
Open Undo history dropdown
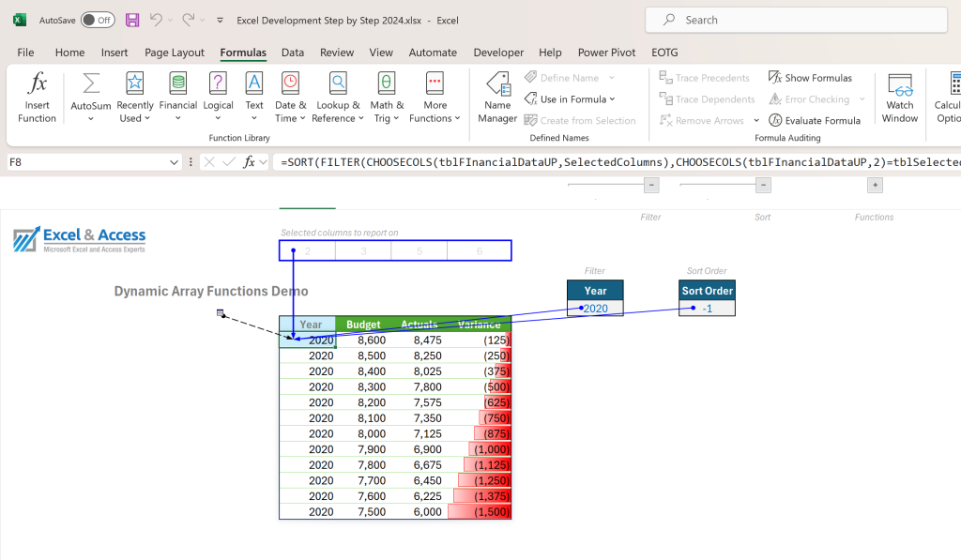click(171, 21)
